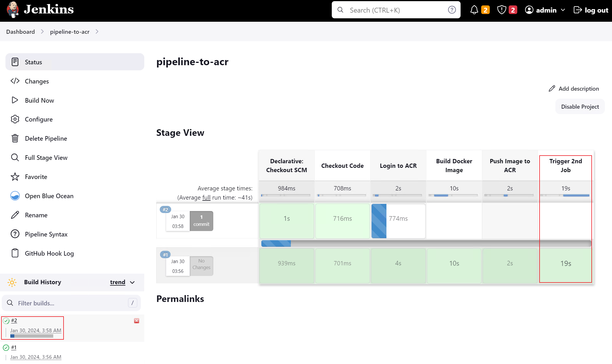Click the Jenkins butler logo
Screen dimensions: 612x364
(13, 10)
